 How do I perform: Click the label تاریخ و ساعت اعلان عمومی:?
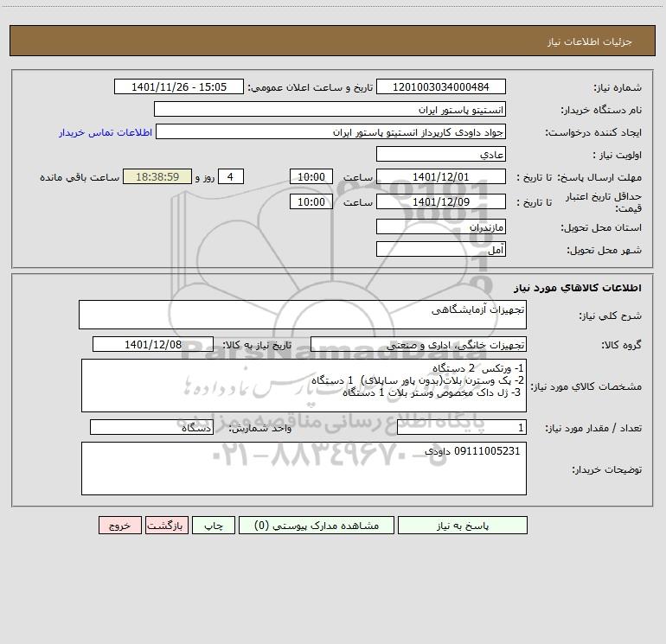point(310,87)
